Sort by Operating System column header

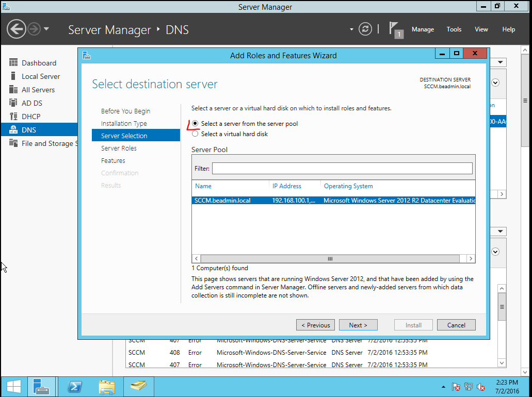click(x=348, y=186)
